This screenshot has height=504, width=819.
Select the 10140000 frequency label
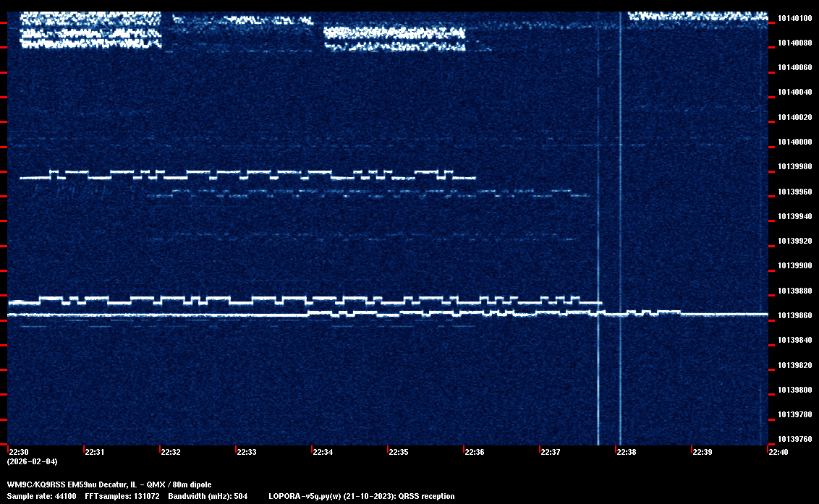coord(794,142)
